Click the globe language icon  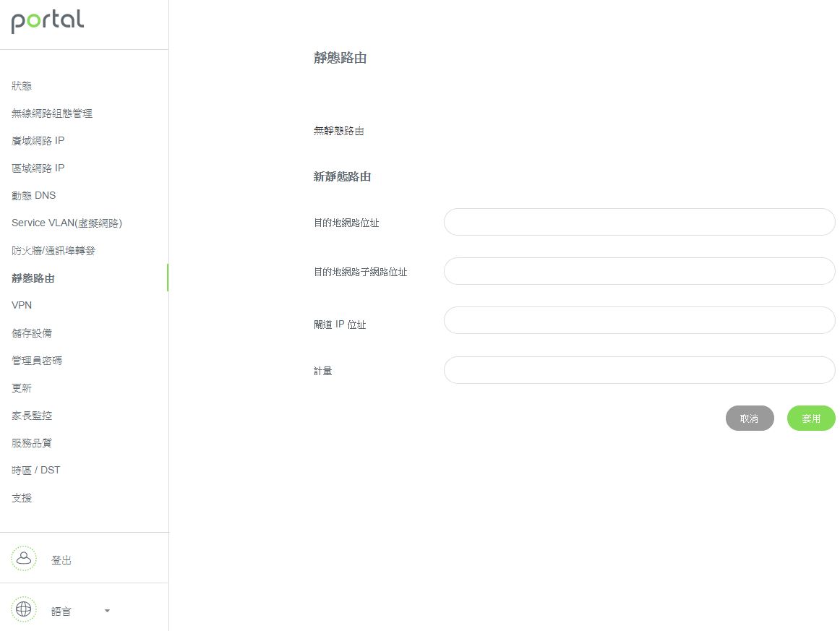coord(24,609)
